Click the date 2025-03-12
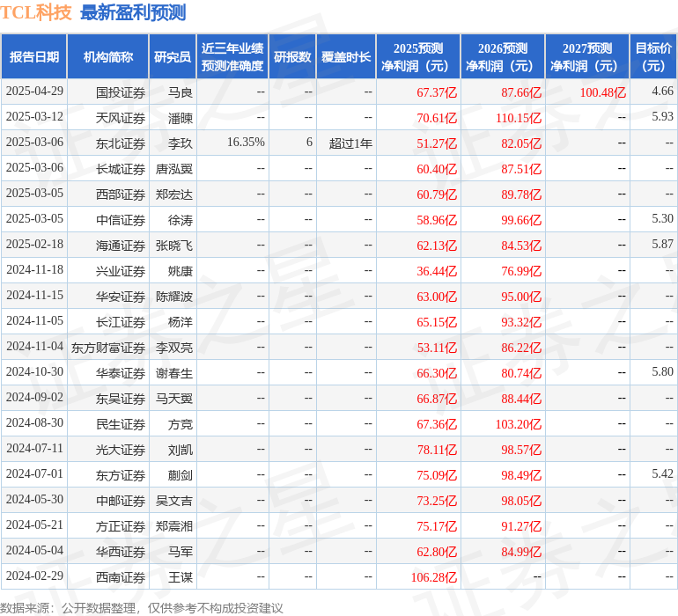The image size is (678, 616). pyautogui.click(x=34, y=116)
